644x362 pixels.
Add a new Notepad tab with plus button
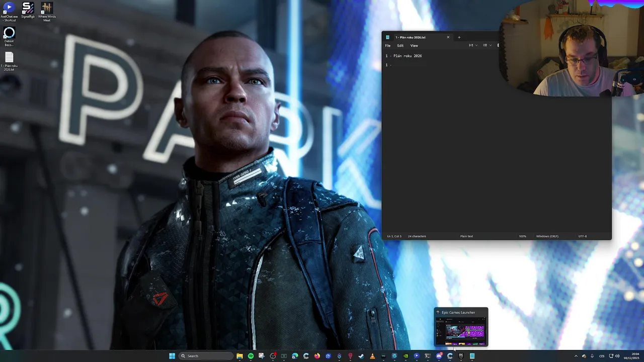click(x=459, y=37)
